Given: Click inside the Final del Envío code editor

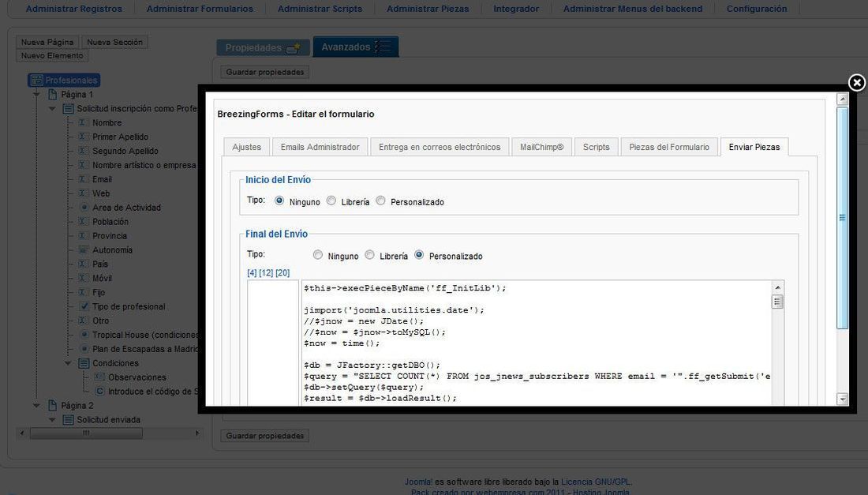Looking at the screenshot, I should [537, 343].
